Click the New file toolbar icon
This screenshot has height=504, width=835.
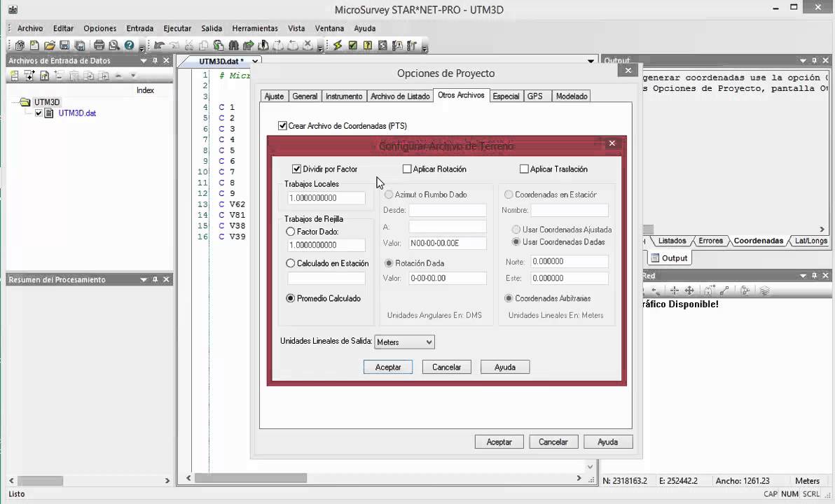point(34,45)
